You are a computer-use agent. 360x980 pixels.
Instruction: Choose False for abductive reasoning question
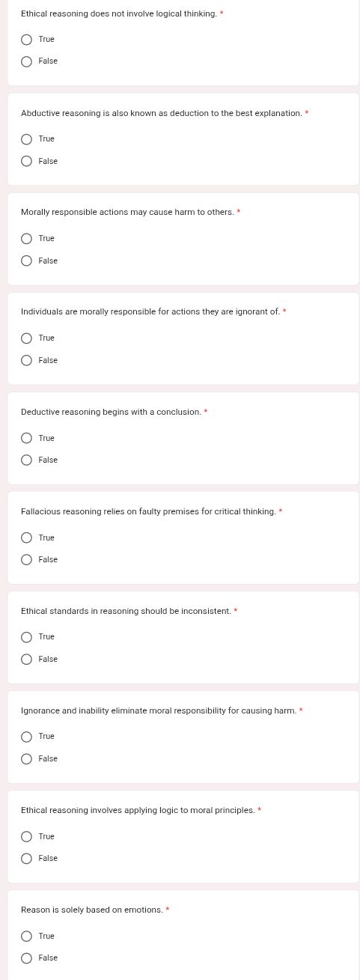(26, 161)
